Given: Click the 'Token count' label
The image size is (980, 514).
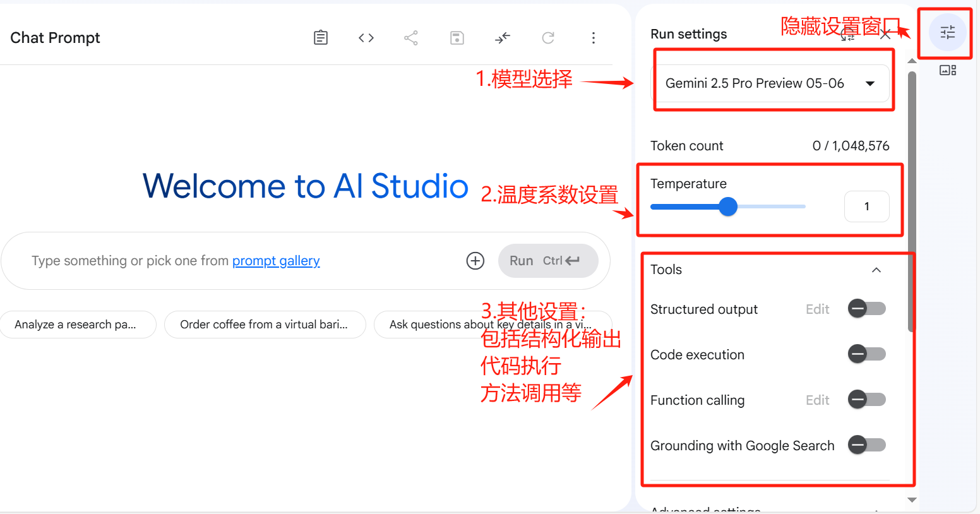Looking at the screenshot, I should pyautogui.click(x=687, y=146).
